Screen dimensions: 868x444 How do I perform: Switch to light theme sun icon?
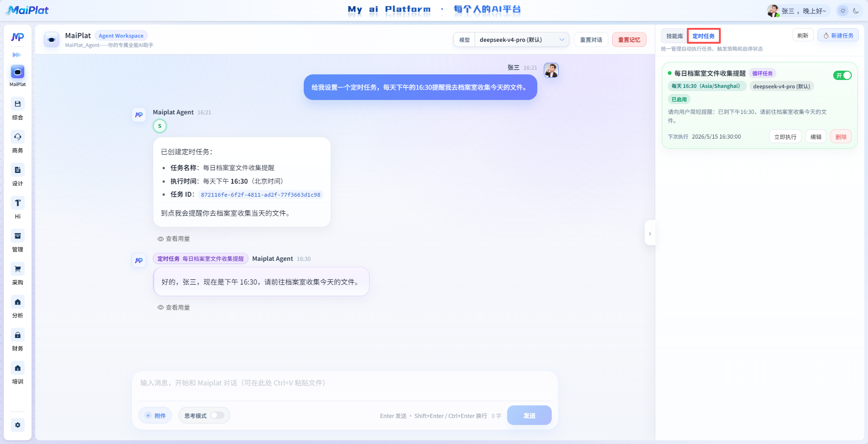[843, 11]
